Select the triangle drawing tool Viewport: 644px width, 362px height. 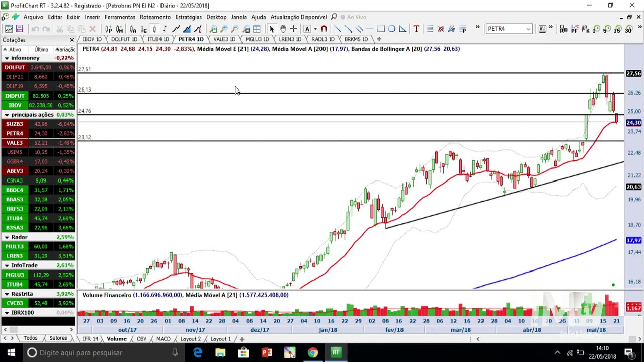tap(403, 29)
